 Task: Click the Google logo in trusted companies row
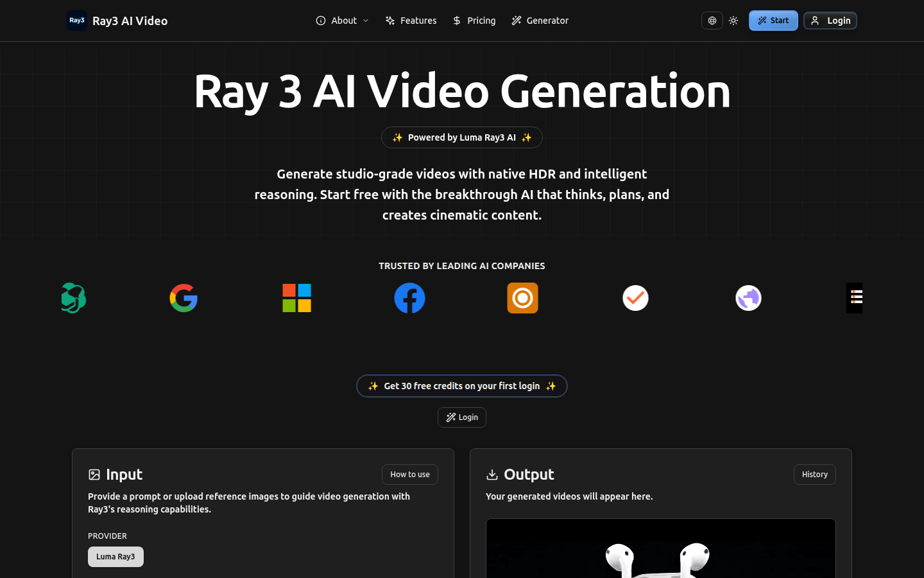point(184,297)
